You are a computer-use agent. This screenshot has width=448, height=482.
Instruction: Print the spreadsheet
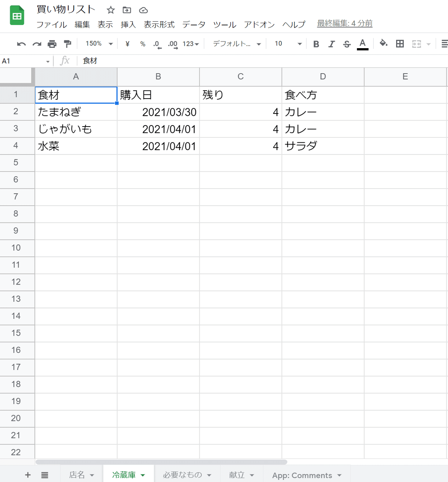pos(52,44)
